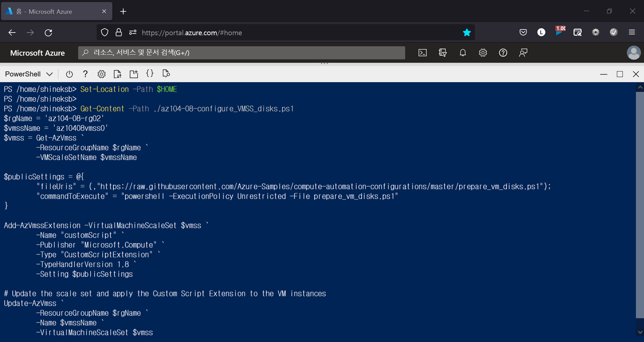
Task: Switch shell type via PowerShell dropdown
Action: (x=29, y=74)
